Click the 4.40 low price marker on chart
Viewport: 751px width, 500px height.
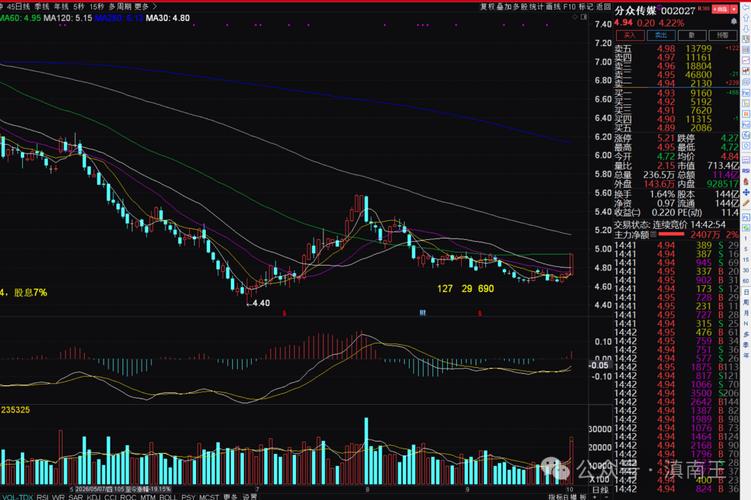click(x=261, y=303)
